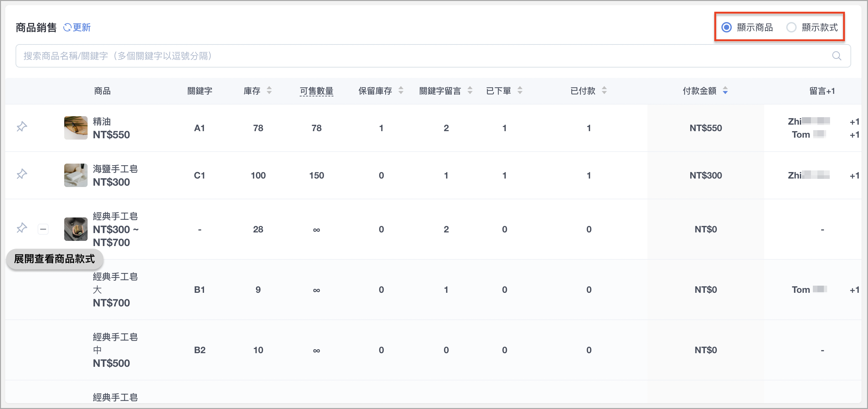Sort by 關鍵字留言 column arrows

470,90
